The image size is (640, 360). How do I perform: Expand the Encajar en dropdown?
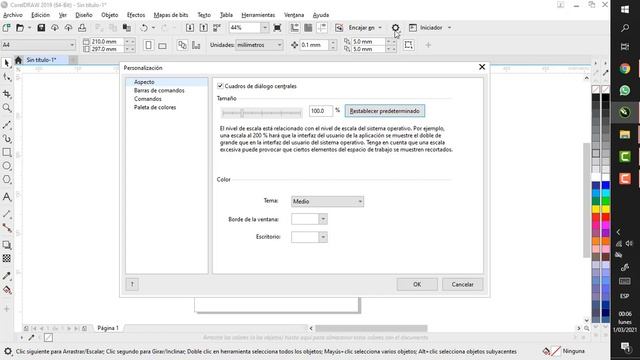point(380,28)
